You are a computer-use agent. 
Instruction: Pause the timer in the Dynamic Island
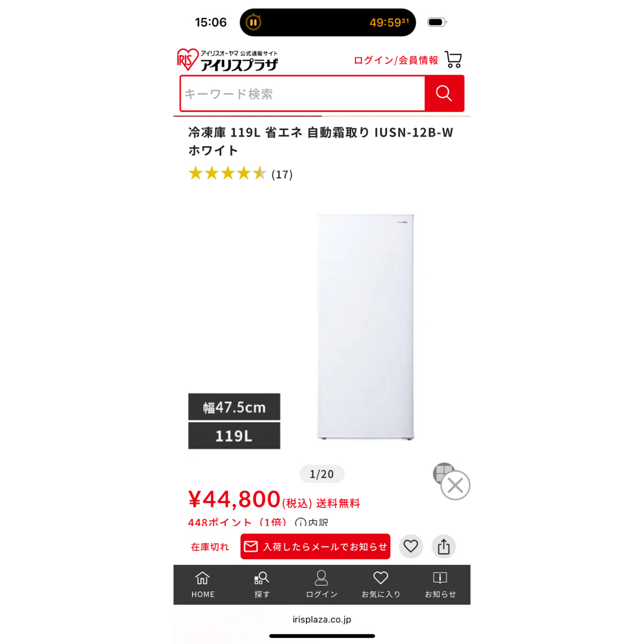(253, 22)
